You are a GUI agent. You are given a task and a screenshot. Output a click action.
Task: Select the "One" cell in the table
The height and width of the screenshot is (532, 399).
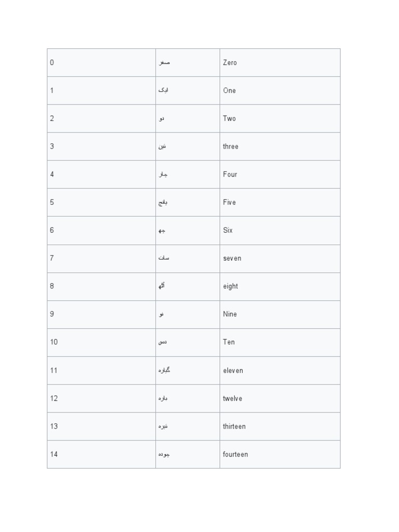[x=229, y=91]
